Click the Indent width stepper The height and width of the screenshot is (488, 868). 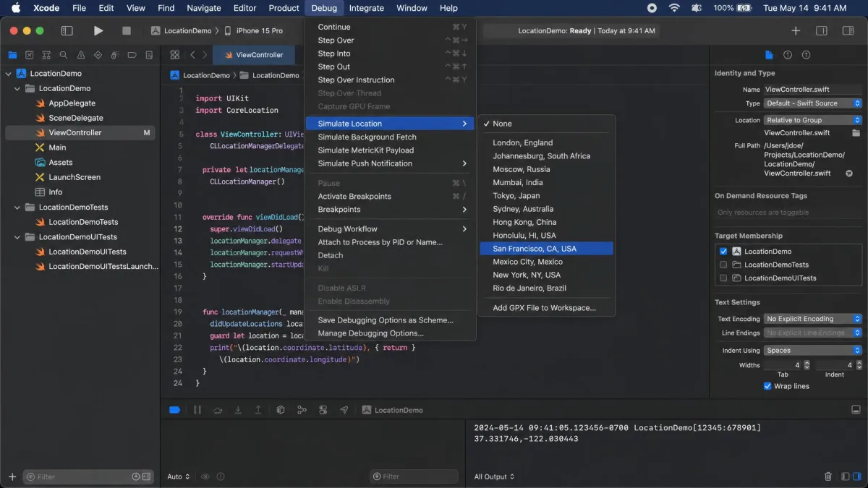859,365
